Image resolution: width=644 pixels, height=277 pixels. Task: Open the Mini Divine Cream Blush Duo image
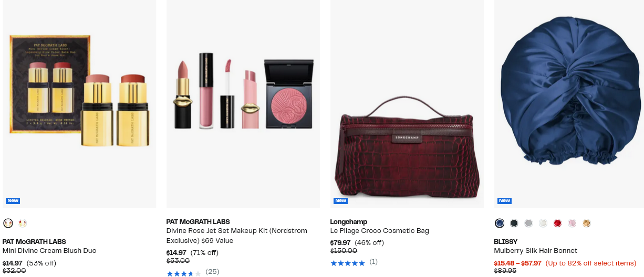click(79, 104)
